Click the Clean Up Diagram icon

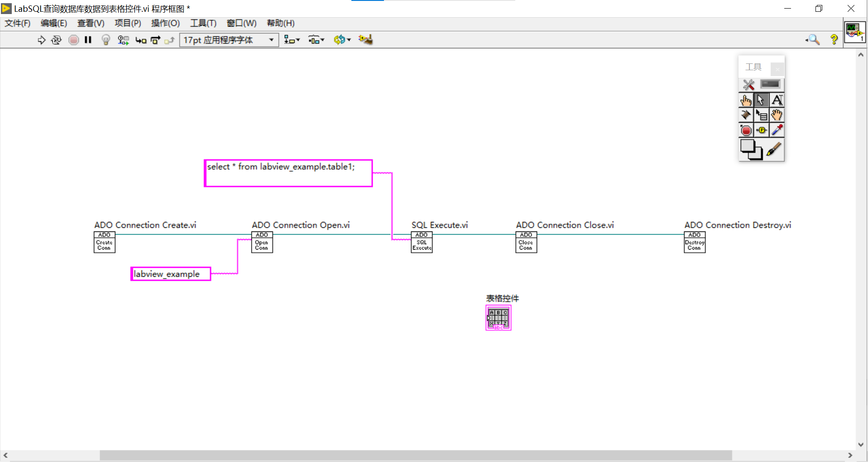pyautogui.click(x=365, y=39)
